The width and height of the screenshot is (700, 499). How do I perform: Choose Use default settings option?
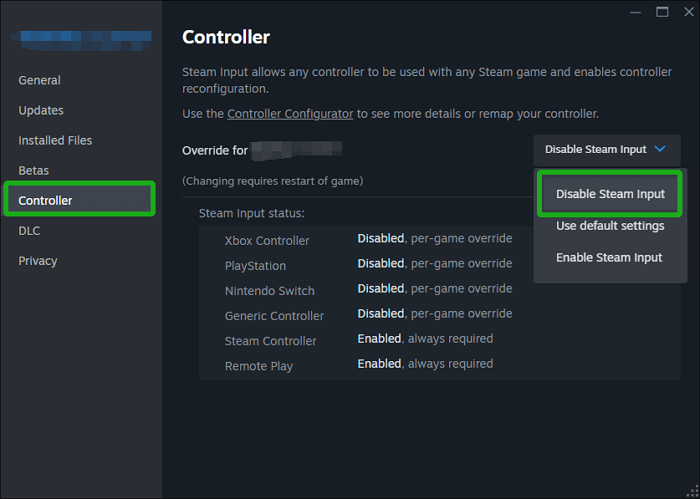tap(610, 226)
